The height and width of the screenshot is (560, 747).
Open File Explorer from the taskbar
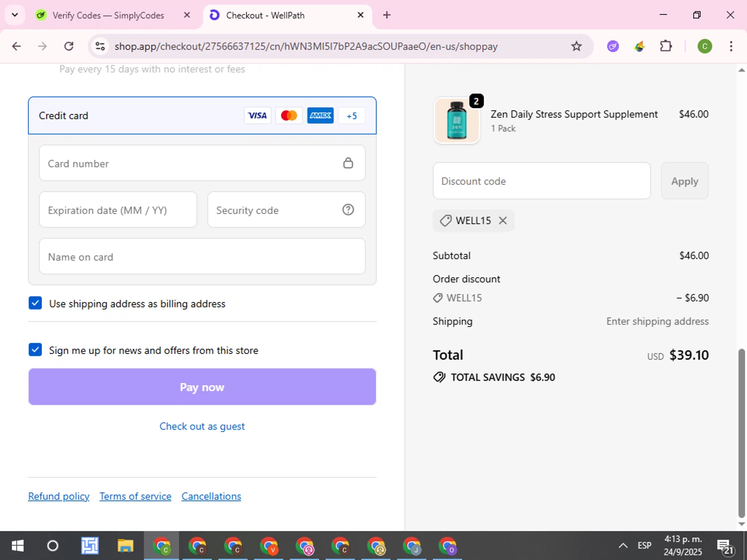click(125, 546)
